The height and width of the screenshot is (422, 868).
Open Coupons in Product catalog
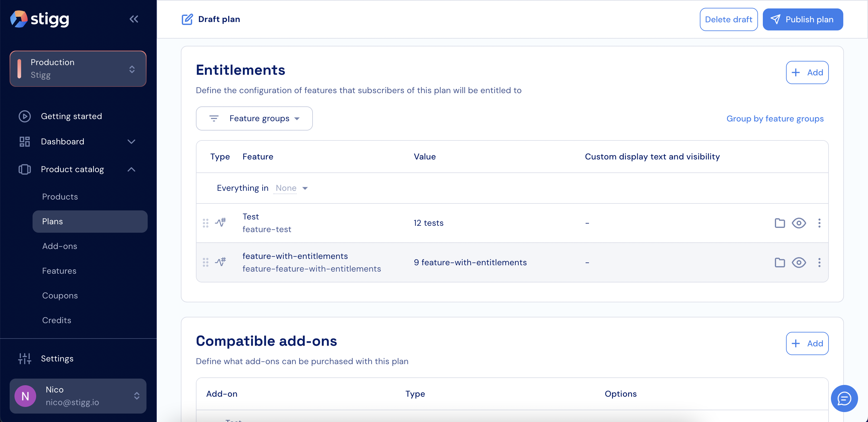coord(60,295)
